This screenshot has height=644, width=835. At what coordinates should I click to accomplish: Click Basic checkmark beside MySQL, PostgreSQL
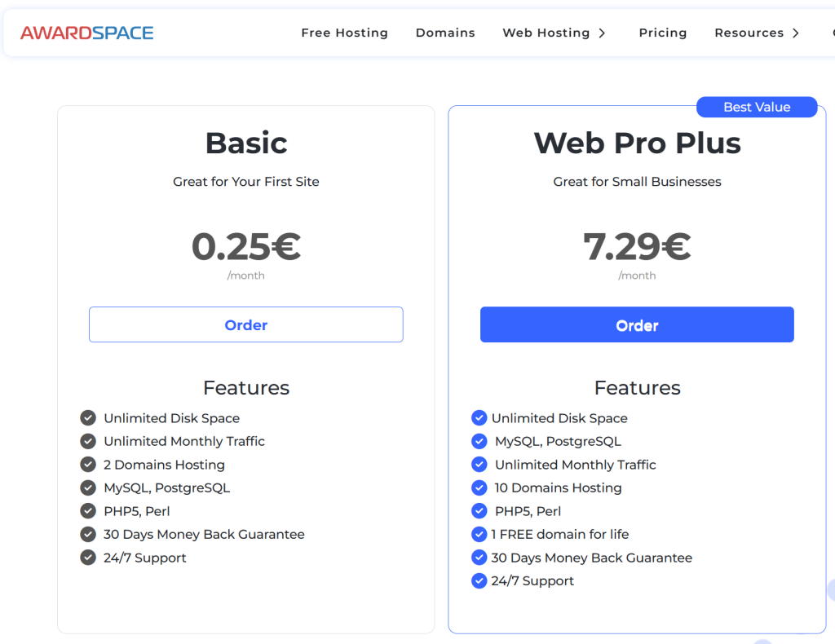(x=88, y=487)
